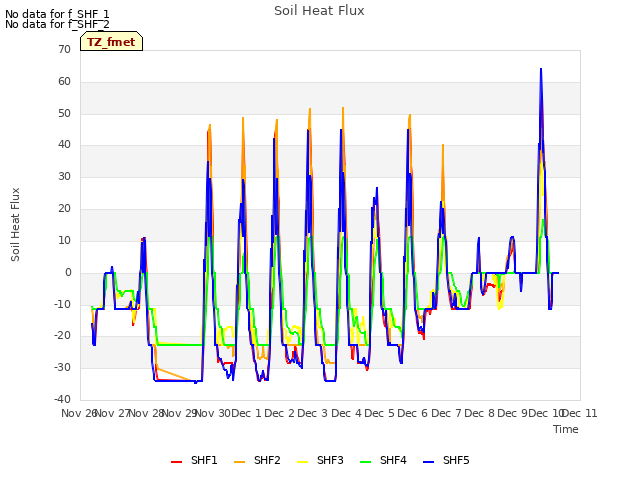This screenshot has height=480, width=640.
Task: Click the 'No data for f_SHF_1' message
Action: (x=57, y=14)
